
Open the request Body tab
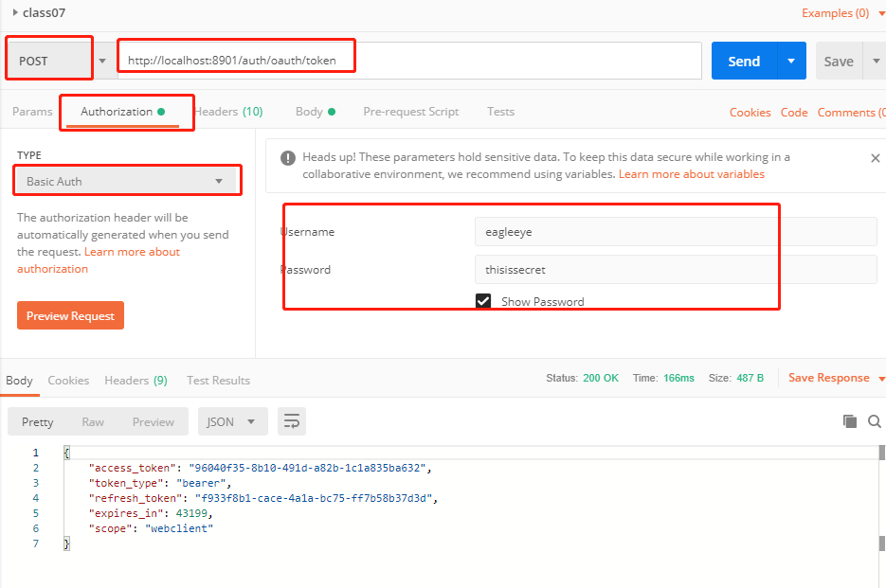(316, 112)
